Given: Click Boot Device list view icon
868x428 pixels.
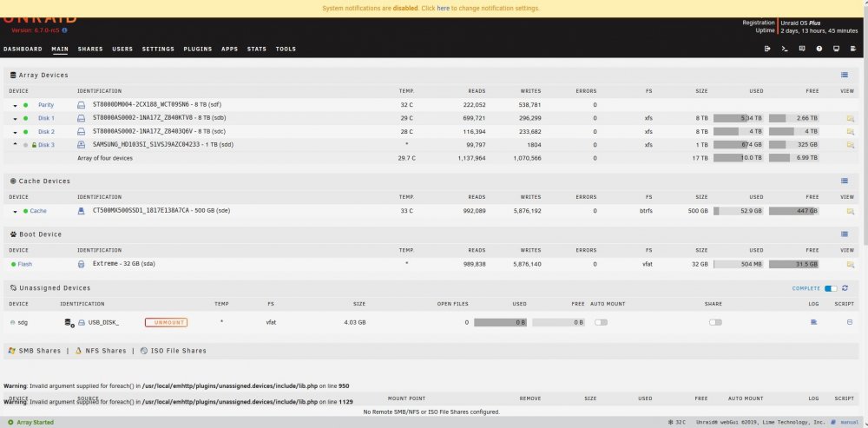Looking at the screenshot, I should tap(845, 234).
